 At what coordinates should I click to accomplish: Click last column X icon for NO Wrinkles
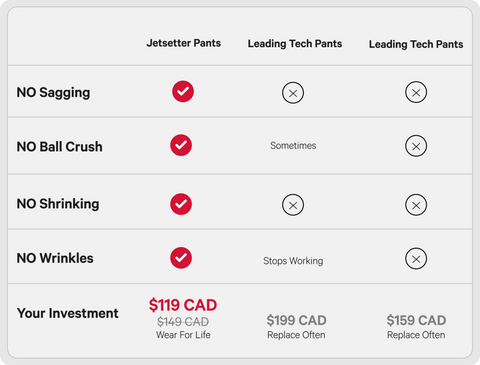click(416, 259)
